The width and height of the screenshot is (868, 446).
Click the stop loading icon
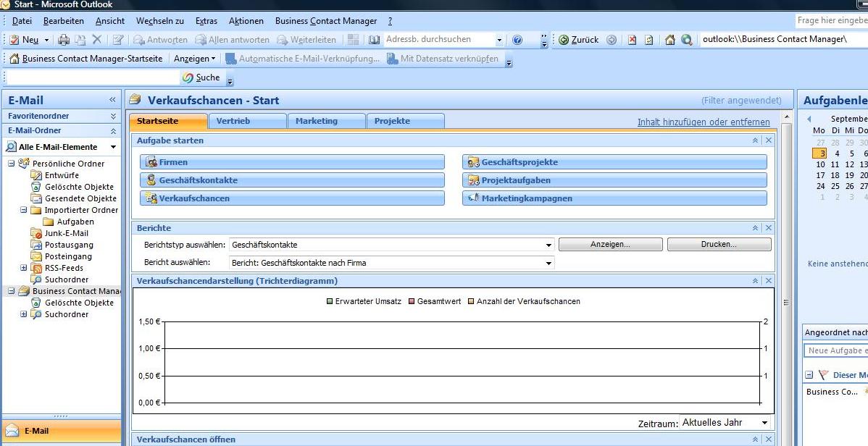pyautogui.click(x=633, y=40)
